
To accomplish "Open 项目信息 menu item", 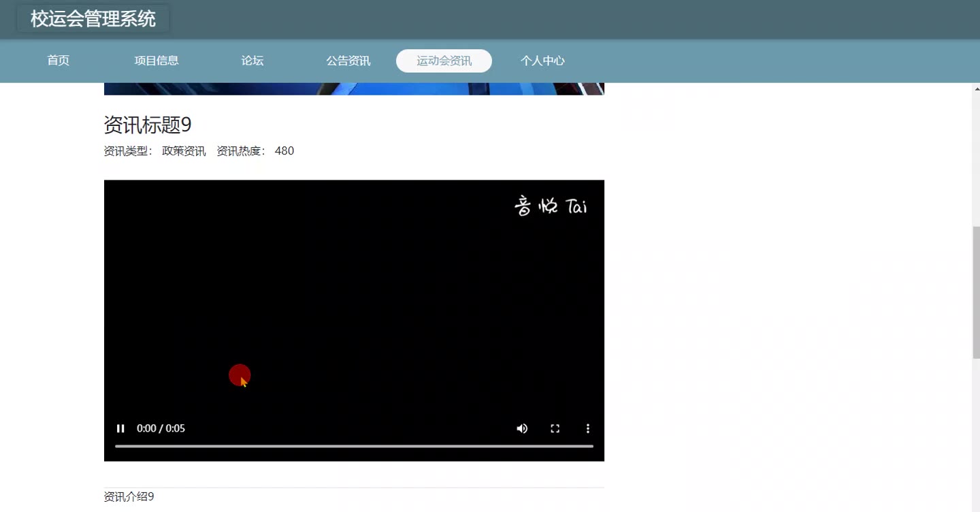I will tap(157, 61).
